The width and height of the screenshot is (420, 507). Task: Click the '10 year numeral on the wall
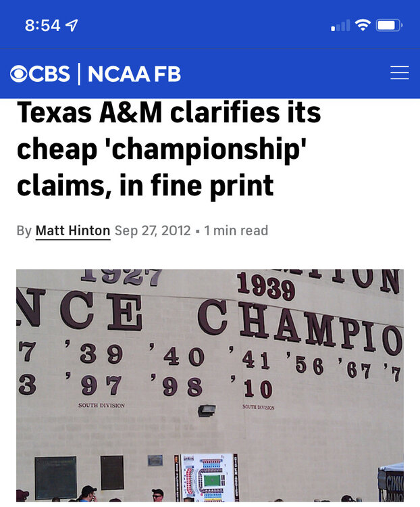click(252, 387)
